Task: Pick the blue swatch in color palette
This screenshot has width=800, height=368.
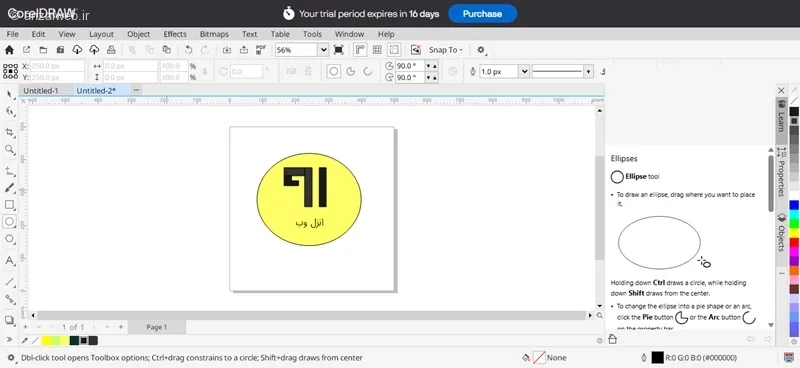Action: tap(794, 205)
